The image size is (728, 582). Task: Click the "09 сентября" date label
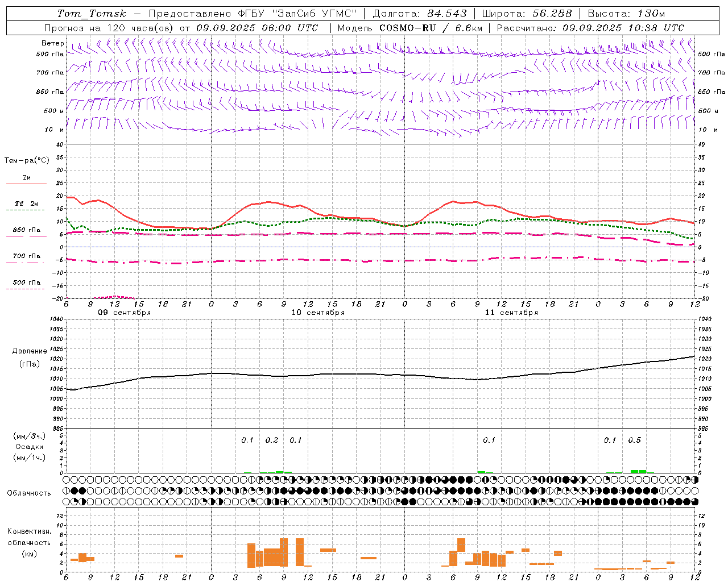124,313
